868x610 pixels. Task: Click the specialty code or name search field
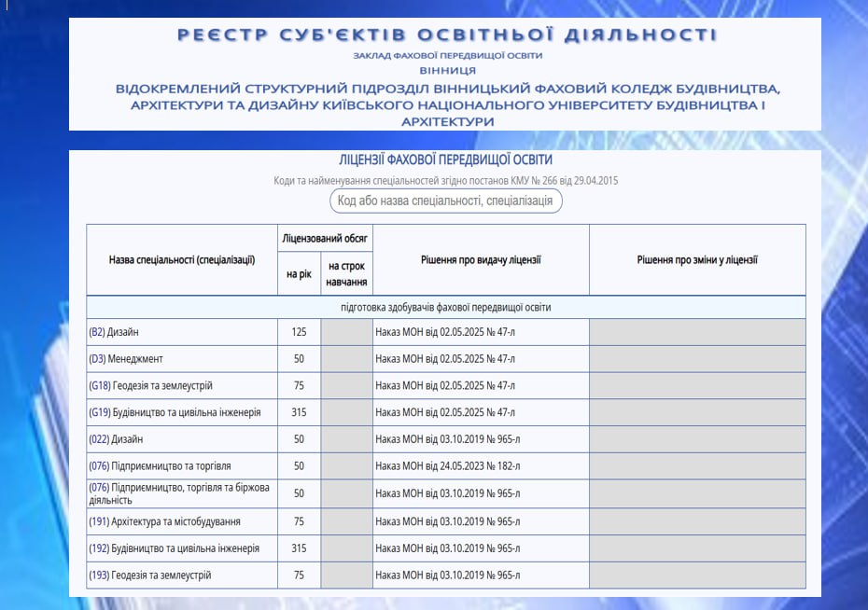pos(445,201)
